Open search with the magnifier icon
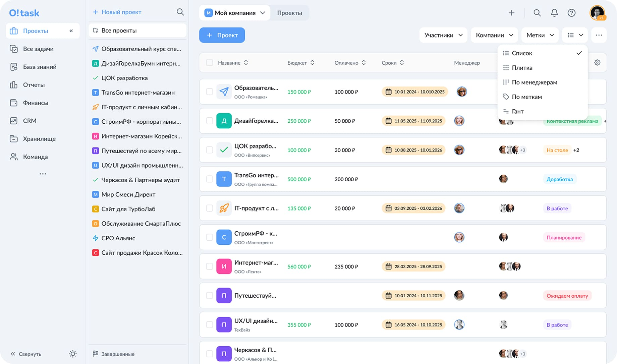 click(x=537, y=13)
